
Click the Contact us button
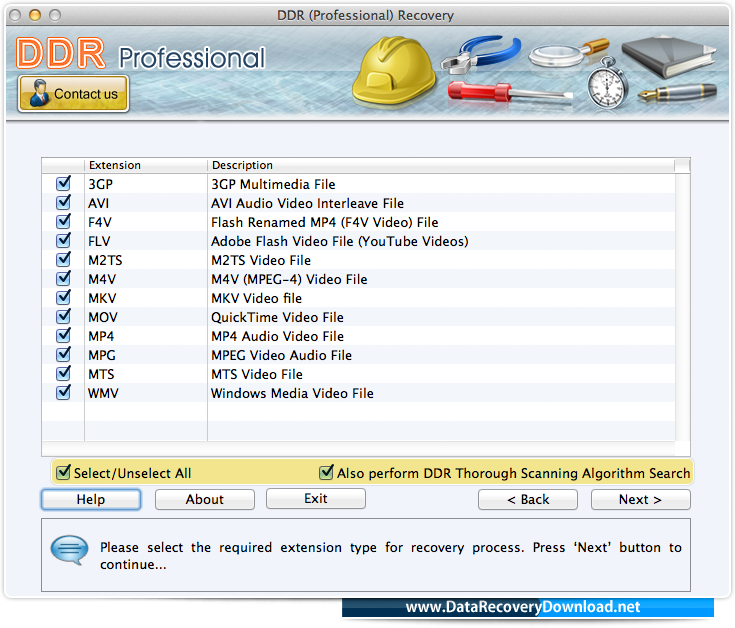point(73,94)
